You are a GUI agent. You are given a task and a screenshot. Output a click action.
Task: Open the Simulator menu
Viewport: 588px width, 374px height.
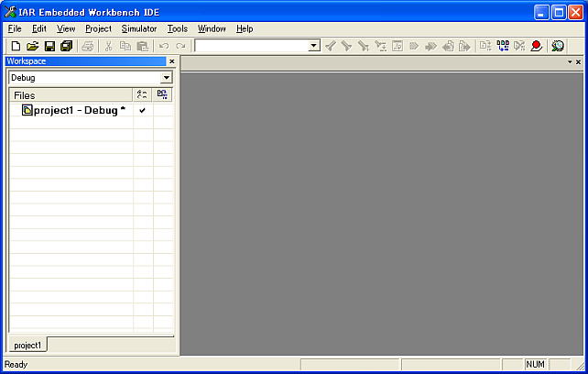pyautogui.click(x=139, y=28)
